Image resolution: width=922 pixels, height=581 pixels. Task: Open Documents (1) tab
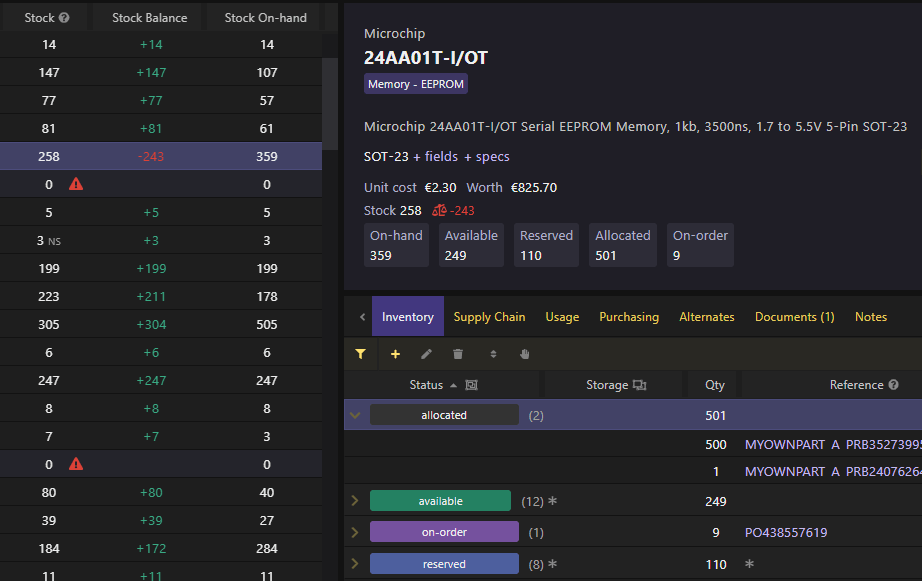[x=794, y=316]
